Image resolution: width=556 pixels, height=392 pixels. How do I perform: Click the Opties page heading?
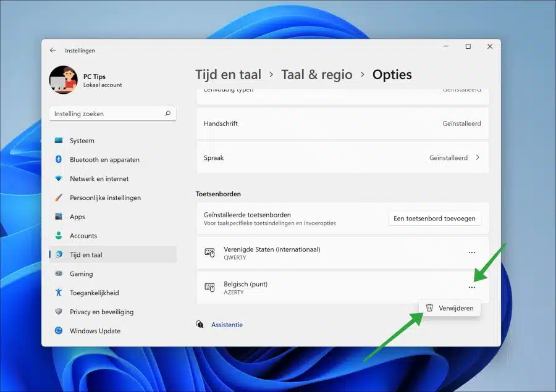point(392,75)
